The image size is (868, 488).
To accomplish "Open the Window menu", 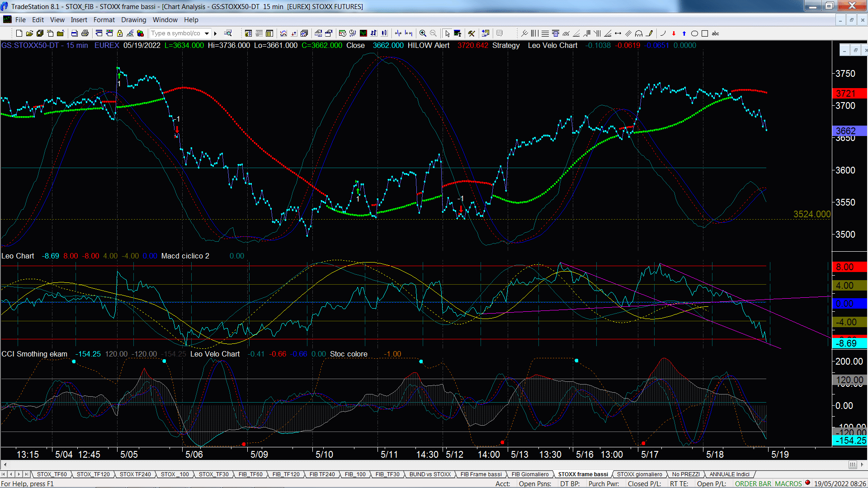I will pyautogui.click(x=165, y=20).
